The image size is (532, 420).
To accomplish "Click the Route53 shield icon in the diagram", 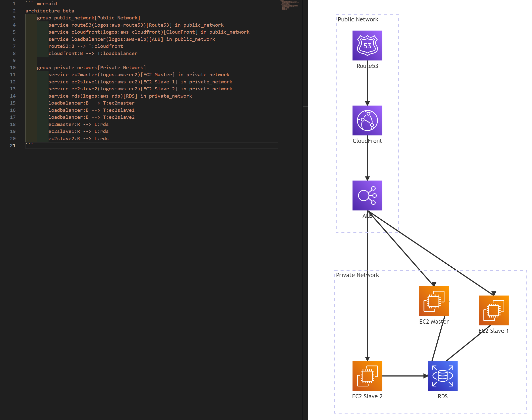I will [x=367, y=45].
